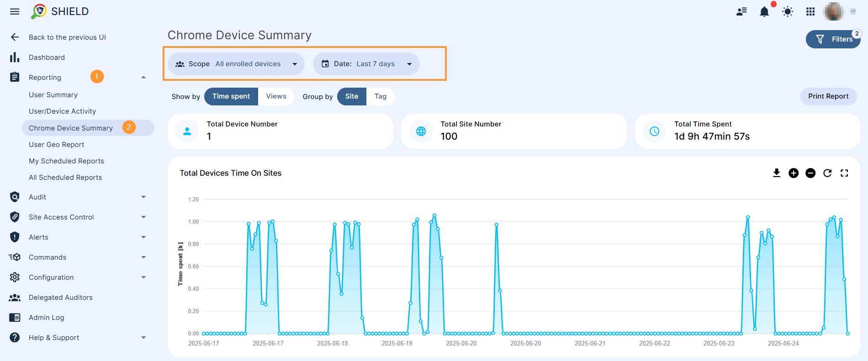Show by Views
868x361 pixels.
(x=276, y=96)
